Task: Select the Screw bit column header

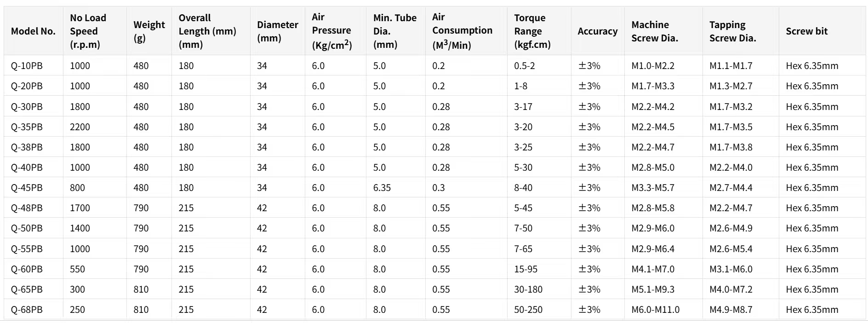Action: click(806, 31)
